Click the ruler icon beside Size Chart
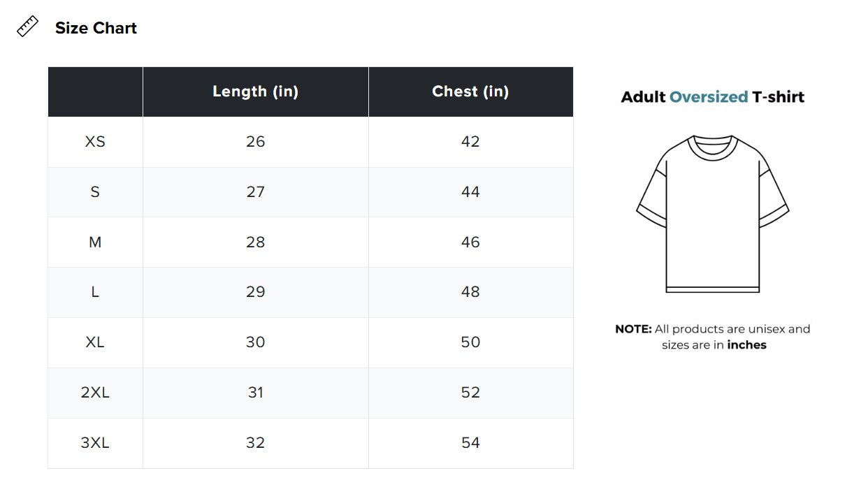 (x=27, y=27)
